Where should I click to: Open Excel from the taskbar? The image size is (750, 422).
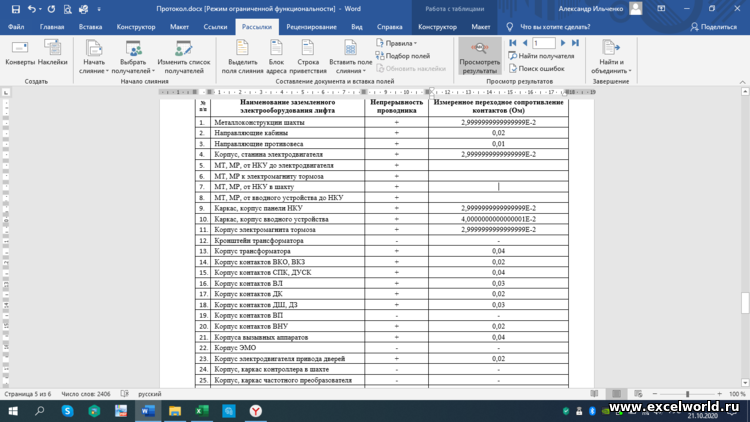click(x=202, y=411)
